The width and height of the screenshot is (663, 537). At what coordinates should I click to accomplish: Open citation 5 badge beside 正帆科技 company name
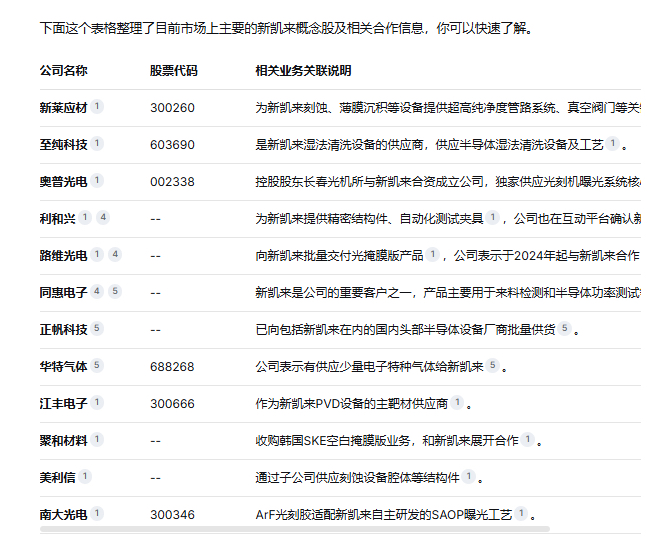pyautogui.click(x=97, y=329)
